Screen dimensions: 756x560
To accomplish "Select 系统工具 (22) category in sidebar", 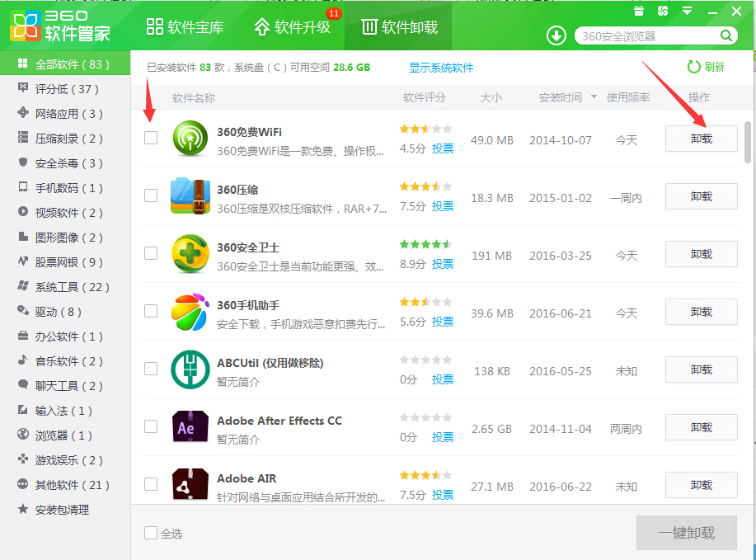I will coord(65,288).
